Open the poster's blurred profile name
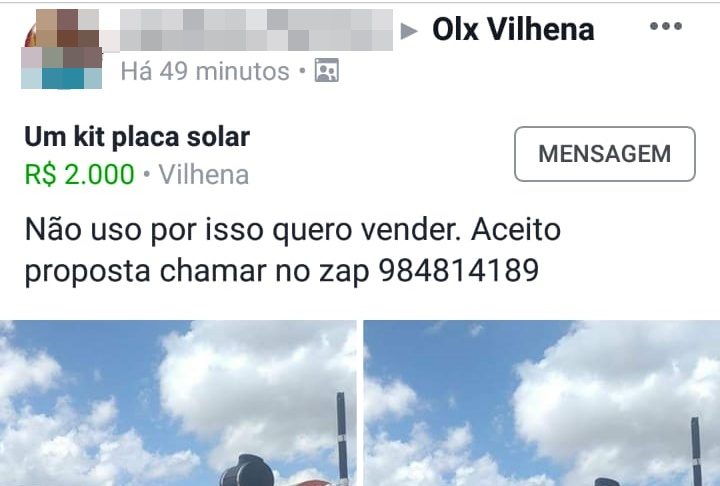This screenshot has height=486, width=720. (x=256, y=29)
